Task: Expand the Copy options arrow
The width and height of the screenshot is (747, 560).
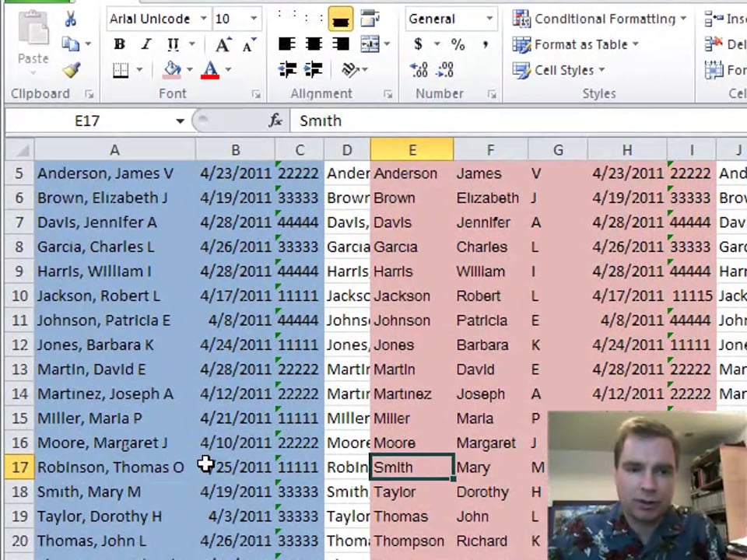Action: point(88,44)
